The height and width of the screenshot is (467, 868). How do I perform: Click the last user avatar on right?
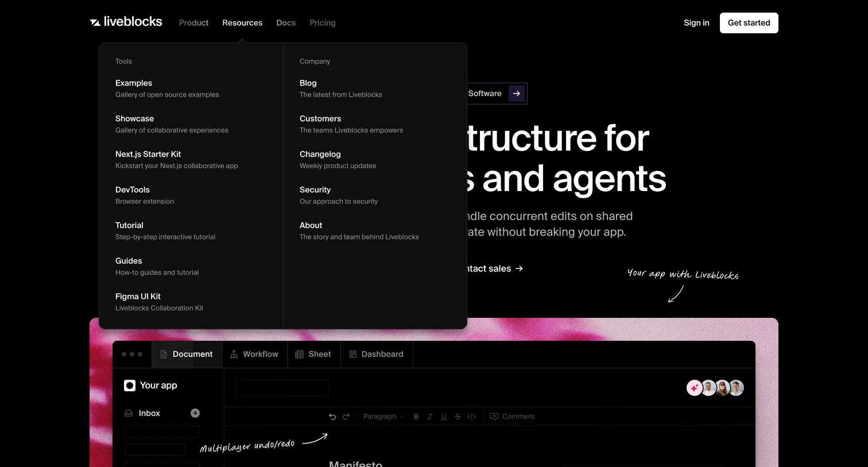[x=737, y=388]
